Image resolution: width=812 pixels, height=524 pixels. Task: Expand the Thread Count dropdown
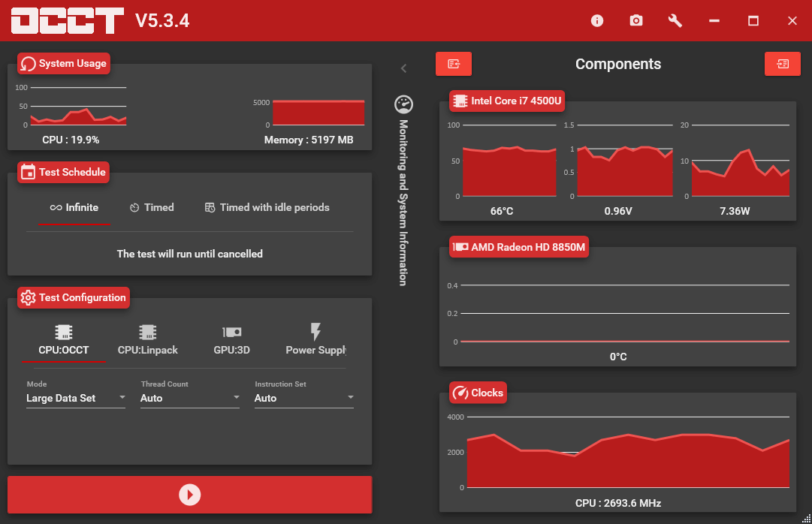pyautogui.click(x=189, y=398)
